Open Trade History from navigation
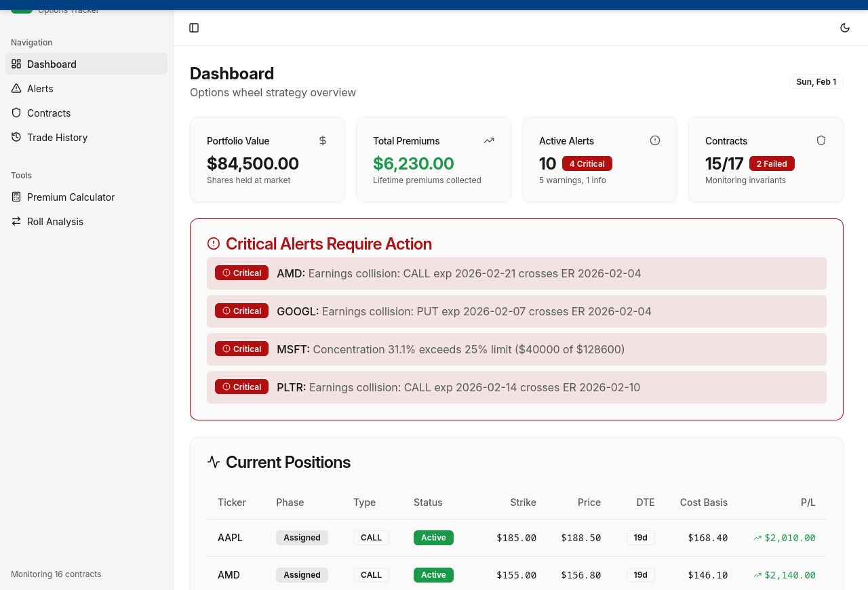The image size is (868, 590). [x=57, y=137]
